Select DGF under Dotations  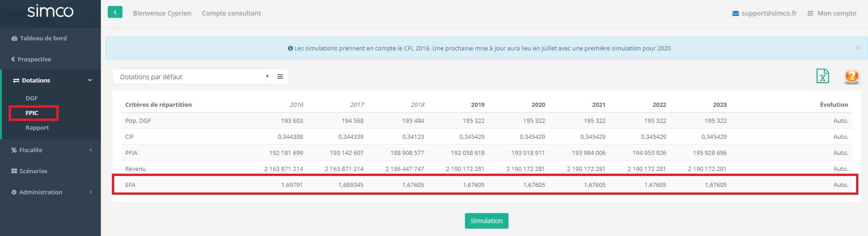coord(32,98)
